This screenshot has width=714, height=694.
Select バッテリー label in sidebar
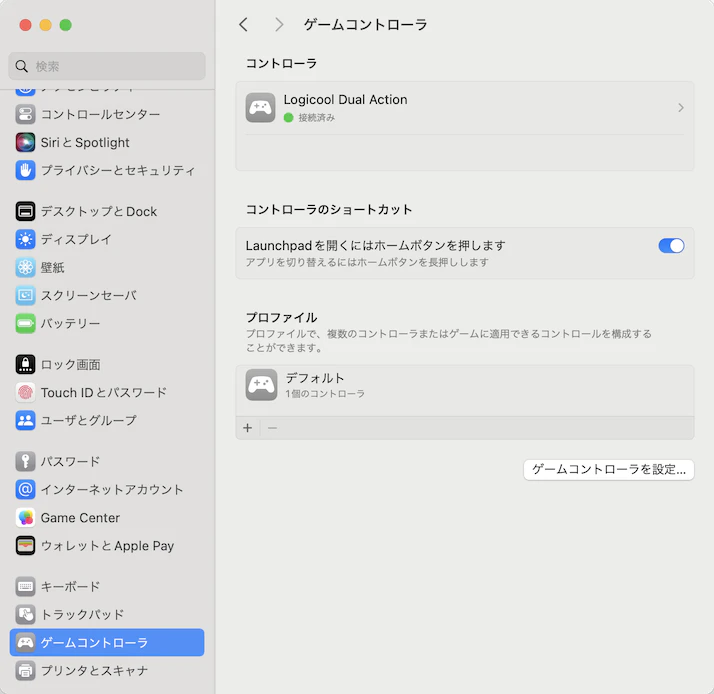(70, 323)
